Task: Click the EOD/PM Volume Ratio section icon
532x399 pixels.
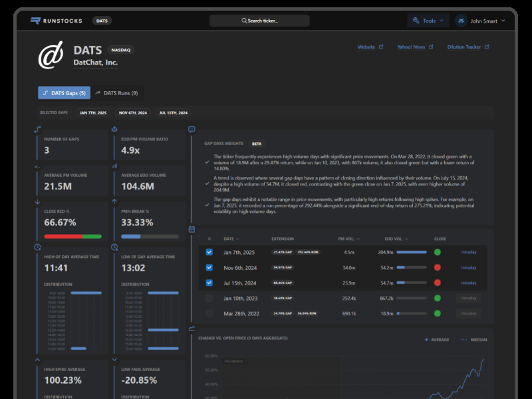Action: 114,129
